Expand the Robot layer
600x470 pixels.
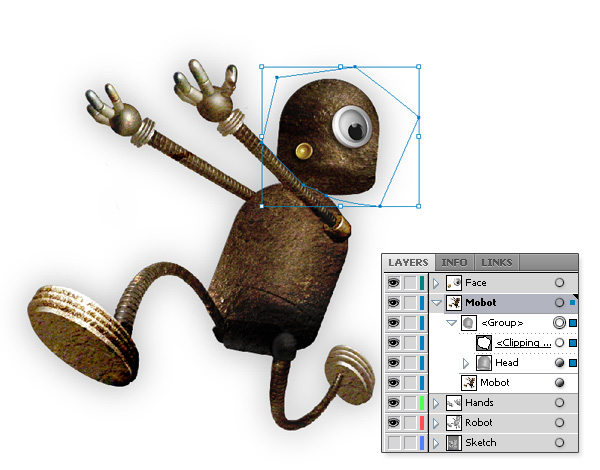(x=436, y=423)
